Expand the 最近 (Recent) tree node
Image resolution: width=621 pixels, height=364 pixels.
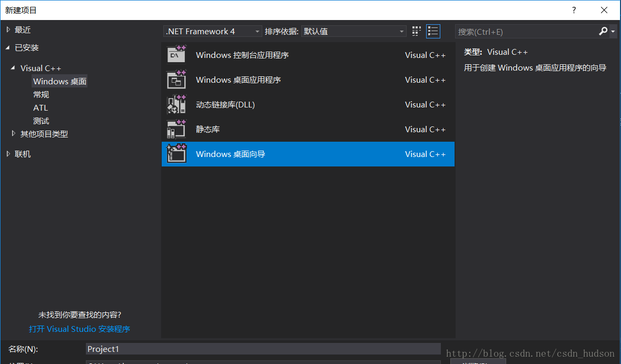8,29
